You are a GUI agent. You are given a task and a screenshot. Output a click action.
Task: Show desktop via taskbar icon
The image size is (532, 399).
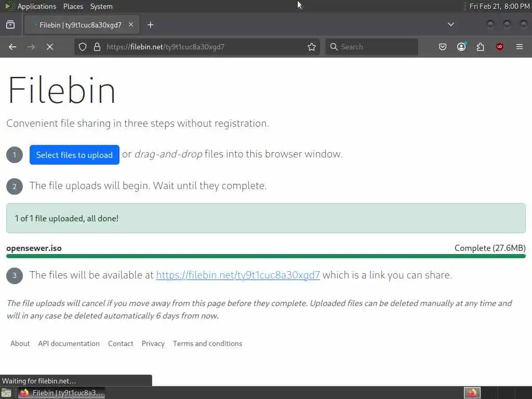point(6,393)
